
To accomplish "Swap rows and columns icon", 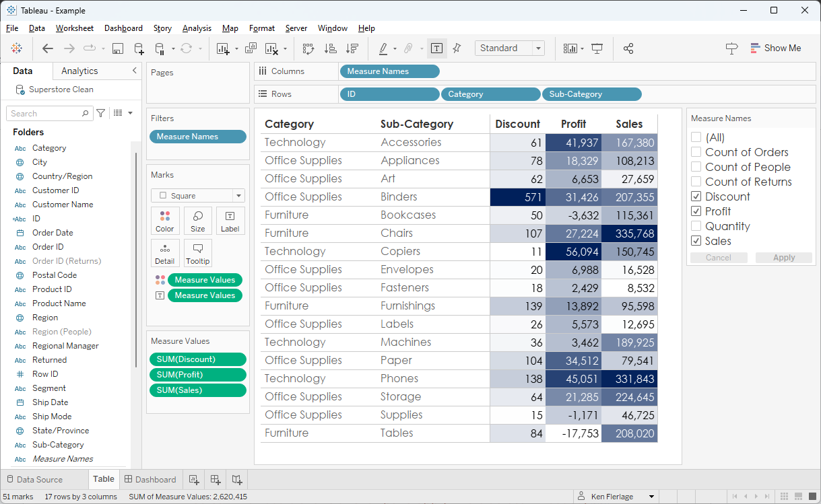I will (x=308, y=48).
